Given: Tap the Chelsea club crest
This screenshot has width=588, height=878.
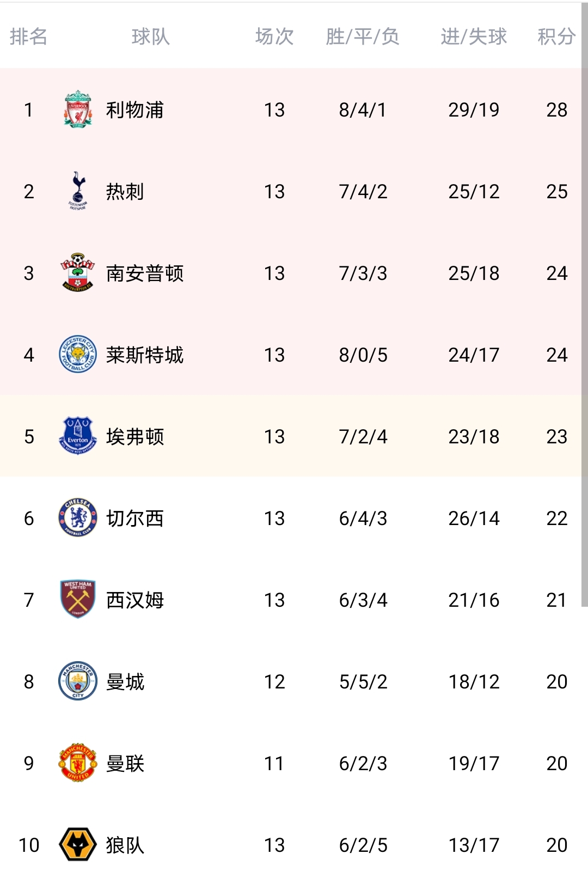Looking at the screenshot, I should [x=78, y=518].
